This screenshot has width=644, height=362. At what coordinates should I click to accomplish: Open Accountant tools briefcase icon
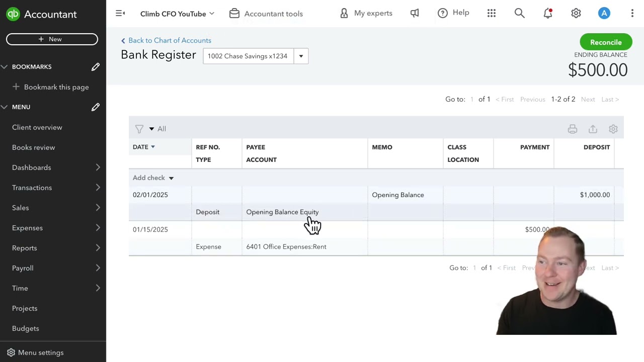click(x=234, y=14)
